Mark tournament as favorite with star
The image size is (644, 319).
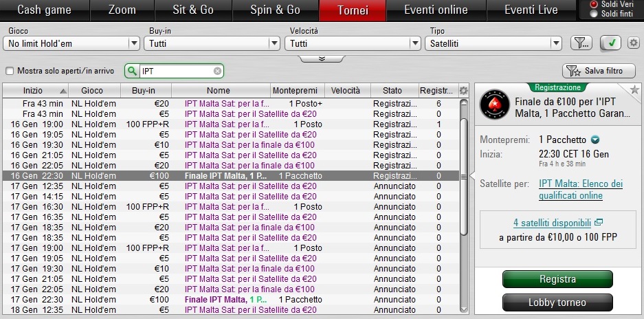(x=634, y=89)
